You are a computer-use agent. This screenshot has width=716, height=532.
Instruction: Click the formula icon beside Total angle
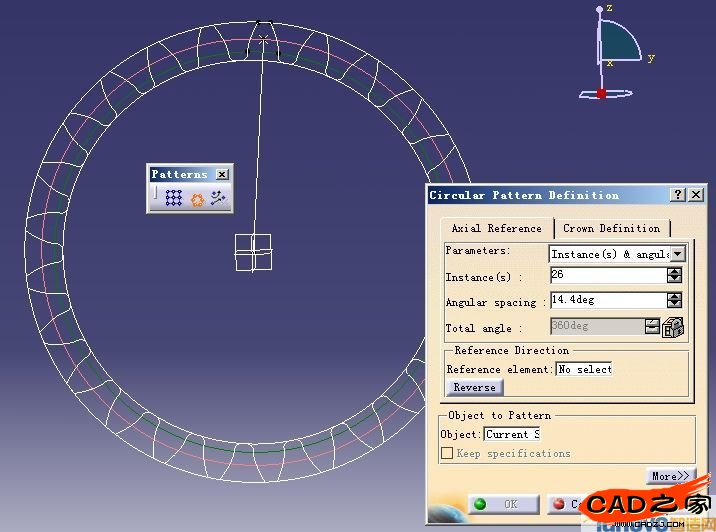[673, 327]
